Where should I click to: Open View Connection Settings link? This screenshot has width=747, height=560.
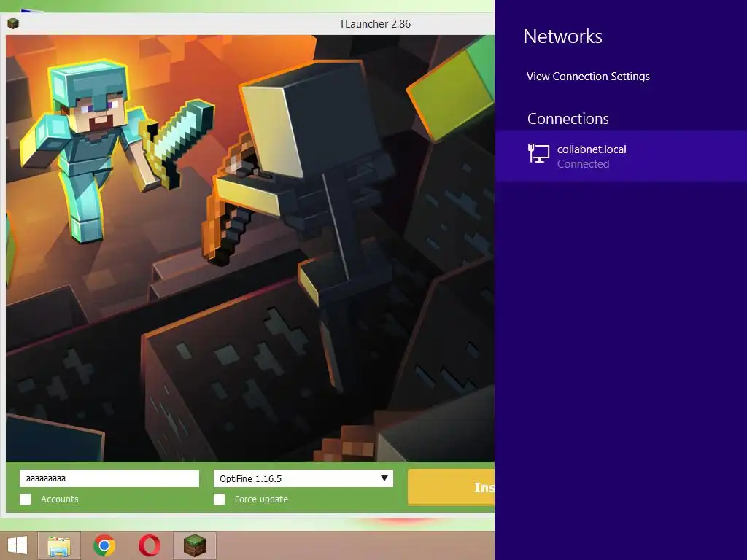[588, 76]
